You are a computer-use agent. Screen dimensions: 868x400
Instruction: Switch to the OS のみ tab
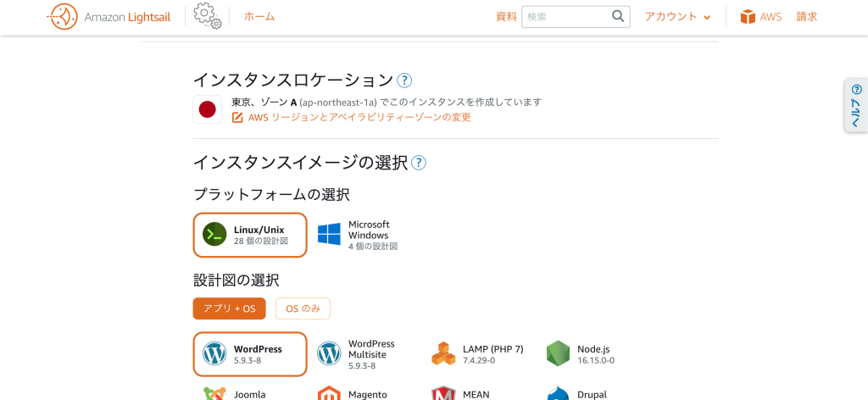[303, 308]
